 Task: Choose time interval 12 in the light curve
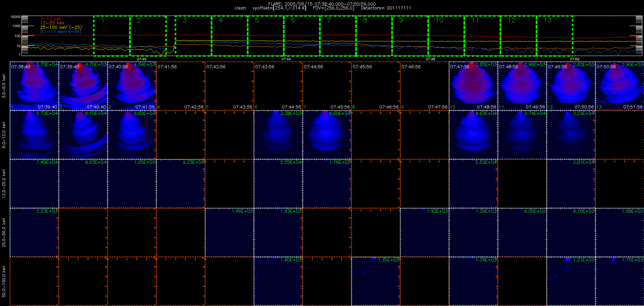tap(518, 36)
